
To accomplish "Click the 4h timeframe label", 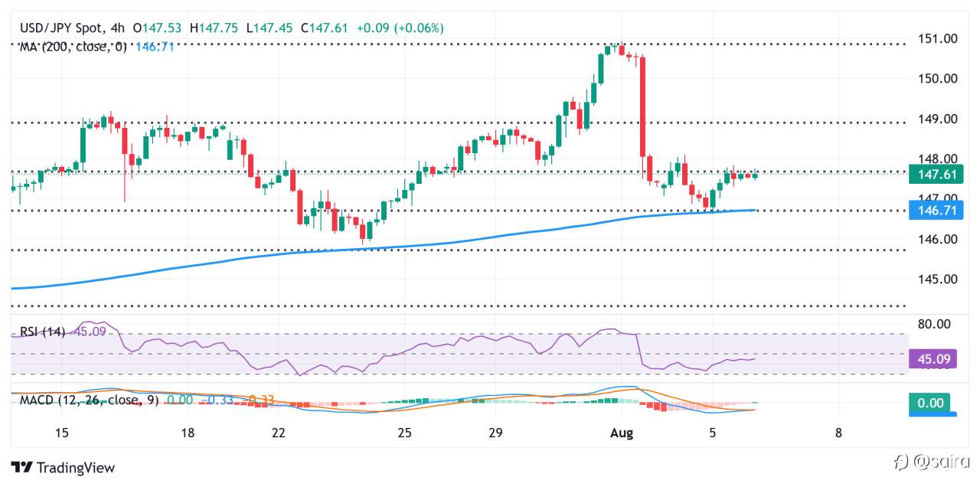I will tap(119, 28).
